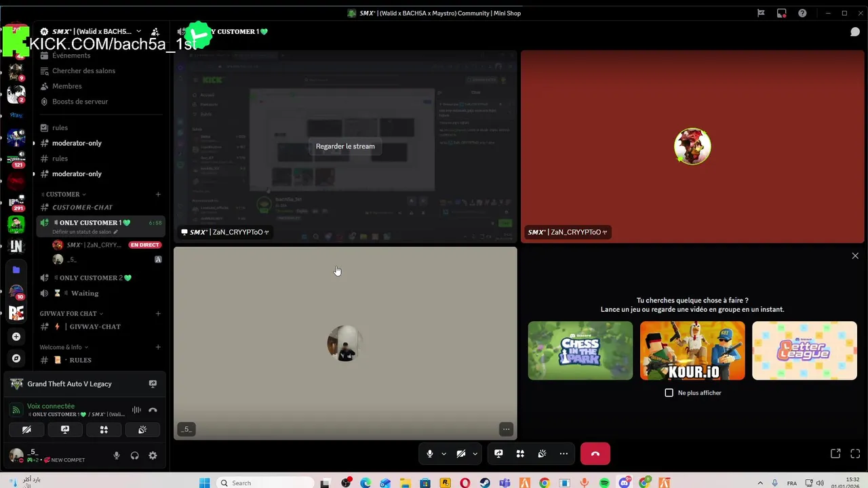
Task: Open the Windows Start menu
Action: point(204,483)
